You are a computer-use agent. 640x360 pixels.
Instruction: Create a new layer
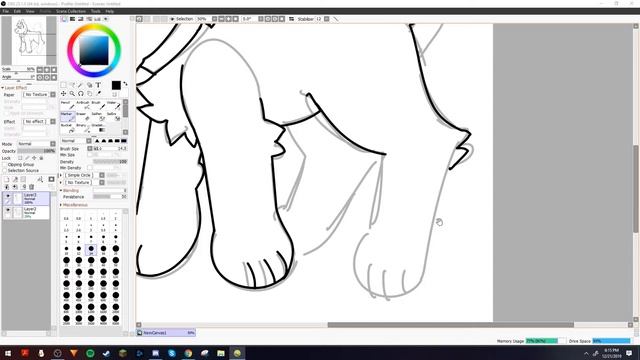(x=7, y=180)
